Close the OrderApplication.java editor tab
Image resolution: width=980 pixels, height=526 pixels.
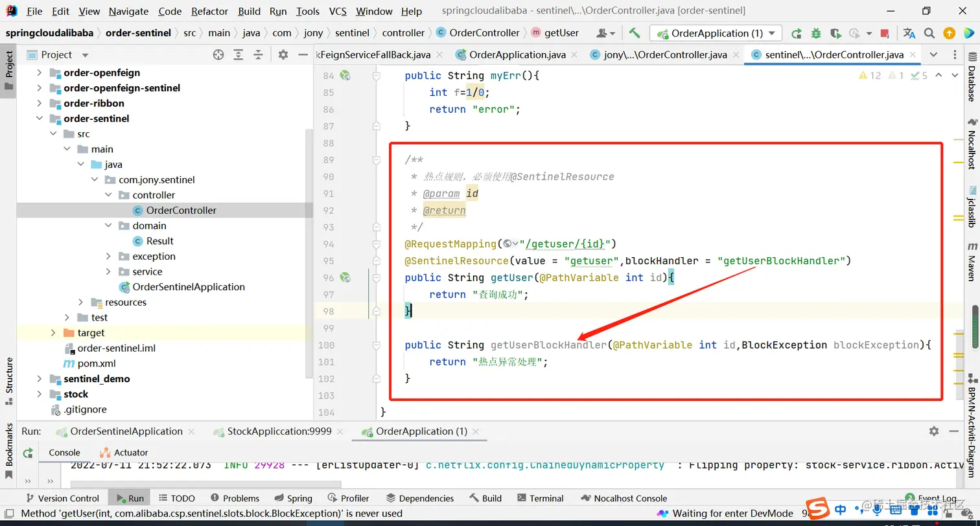click(x=574, y=54)
